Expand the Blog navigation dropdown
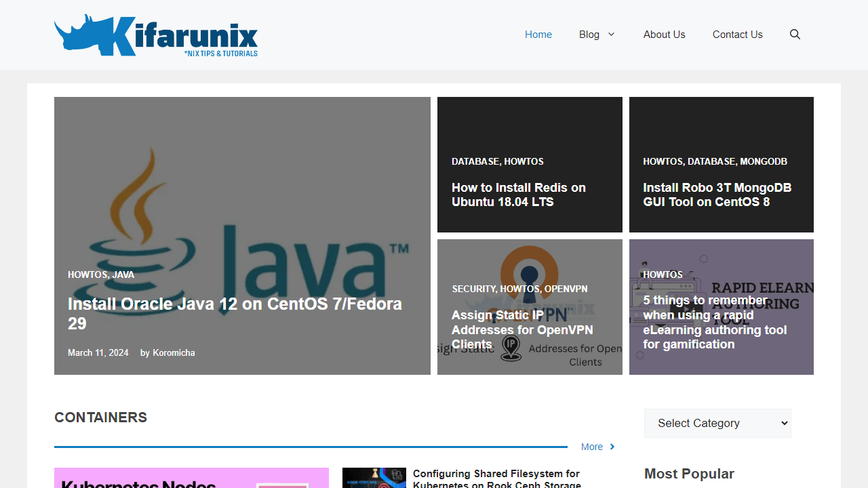Viewport: 868px width, 488px height. 596,34
